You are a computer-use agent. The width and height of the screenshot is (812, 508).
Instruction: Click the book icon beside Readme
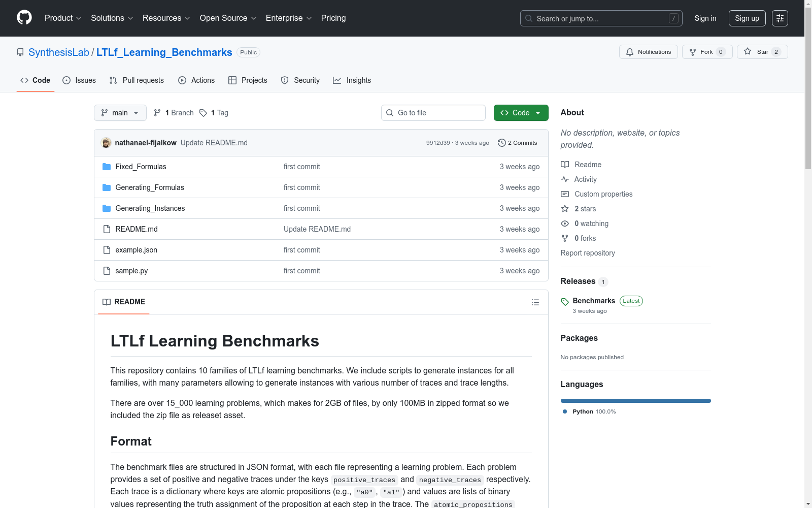tap(565, 165)
